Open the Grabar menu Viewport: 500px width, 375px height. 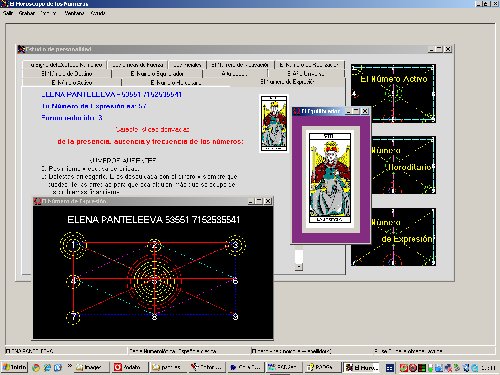point(27,13)
